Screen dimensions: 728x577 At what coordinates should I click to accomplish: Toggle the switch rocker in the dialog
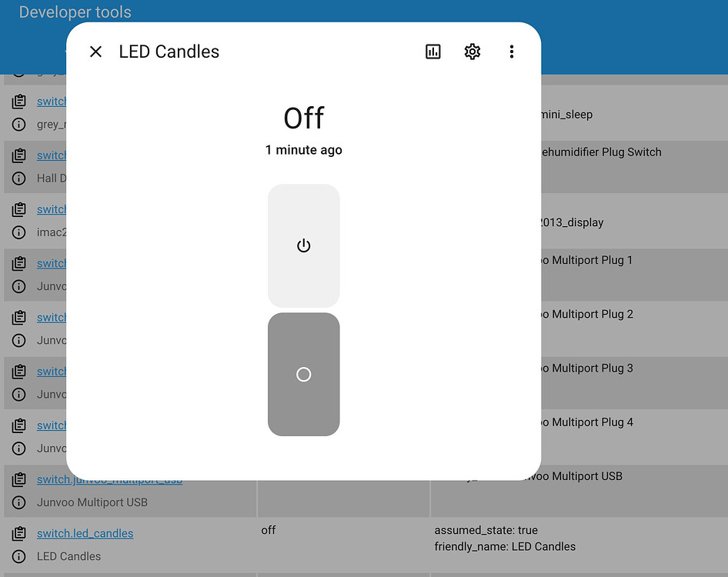coord(303,375)
